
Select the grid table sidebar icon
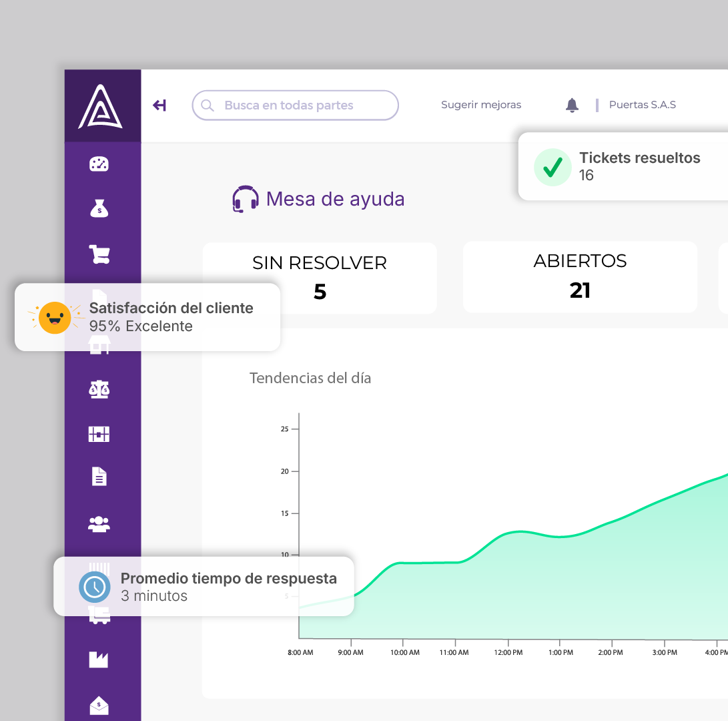coord(99,434)
